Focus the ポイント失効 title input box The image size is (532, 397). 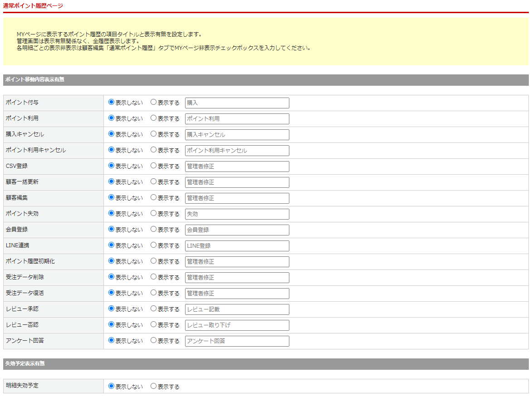[237, 214]
